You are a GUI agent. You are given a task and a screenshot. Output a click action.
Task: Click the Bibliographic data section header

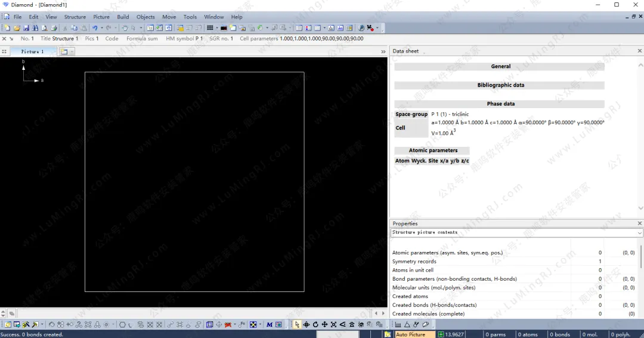(500, 85)
